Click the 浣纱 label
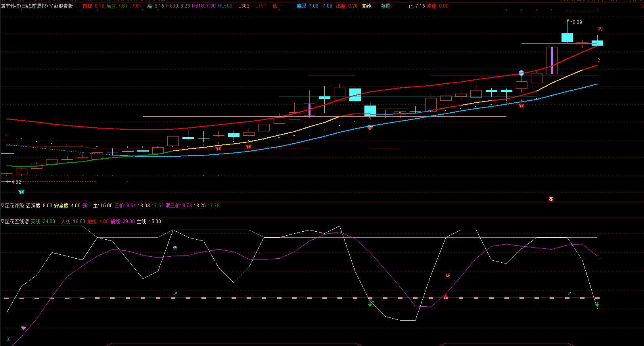644x346 pixels. coord(368,6)
